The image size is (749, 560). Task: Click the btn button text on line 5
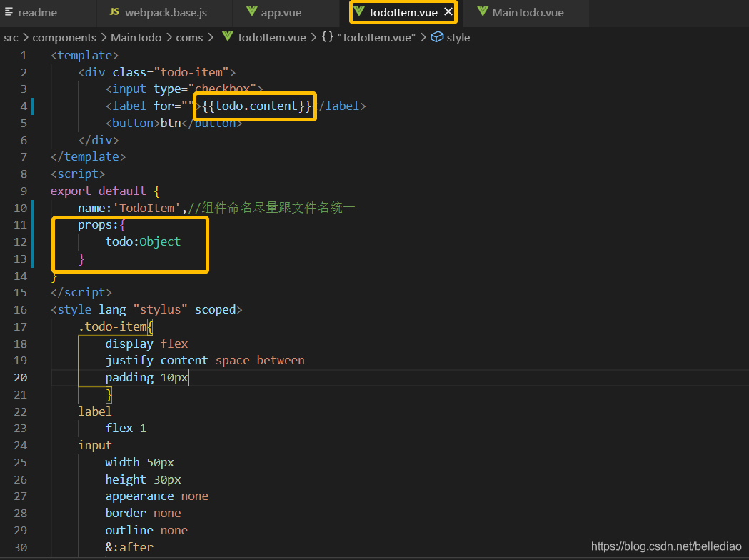coord(171,124)
